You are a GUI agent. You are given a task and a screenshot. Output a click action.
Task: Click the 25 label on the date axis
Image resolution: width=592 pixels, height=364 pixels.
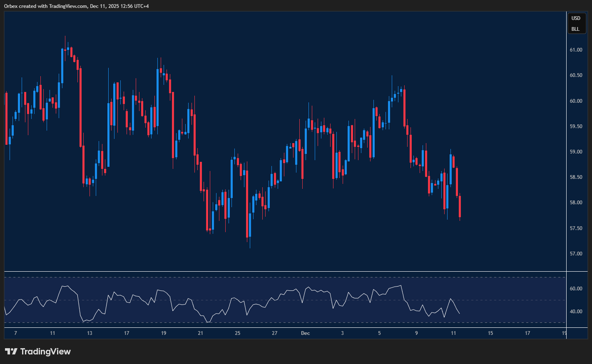[237, 333]
